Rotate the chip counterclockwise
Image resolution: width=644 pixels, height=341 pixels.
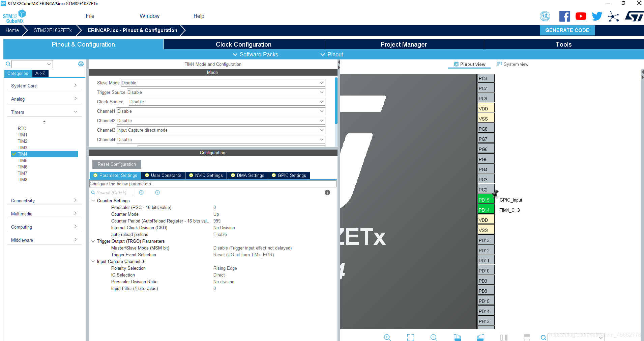pyautogui.click(x=481, y=337)
